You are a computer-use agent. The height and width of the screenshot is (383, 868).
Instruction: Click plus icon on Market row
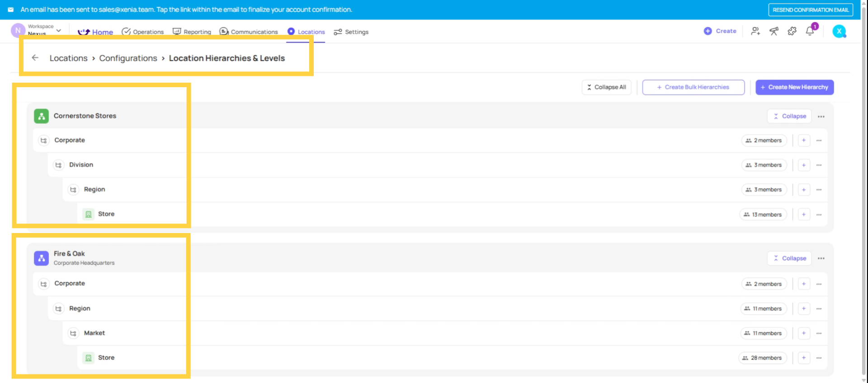[804, 333]
